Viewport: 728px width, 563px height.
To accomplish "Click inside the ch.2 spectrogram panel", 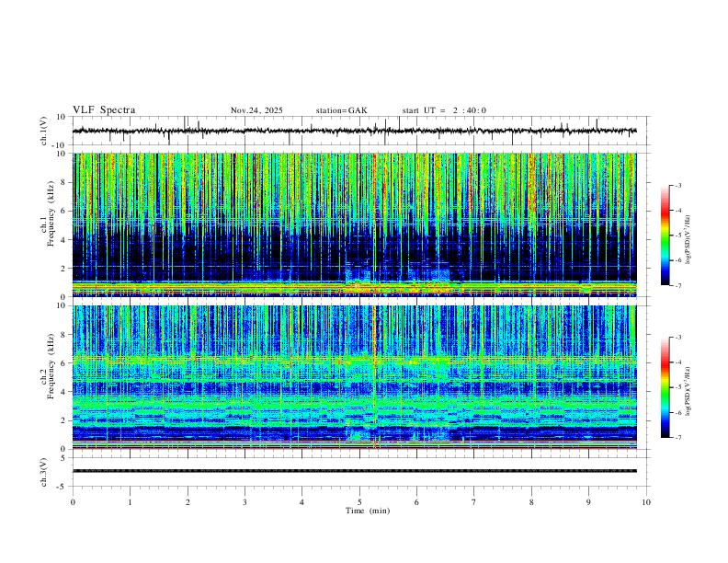I will 354,377.
